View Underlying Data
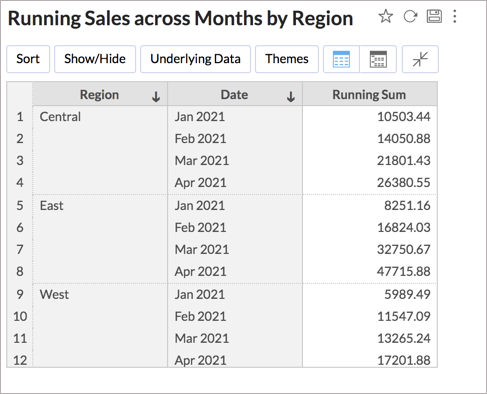The width and height of the screenshot is (487, 394). [x=195, y=59]
